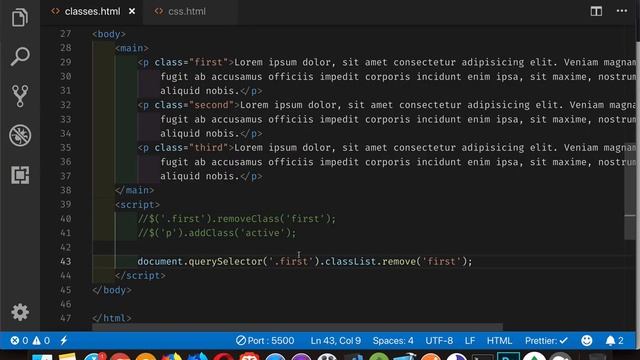Click the Spaces: 4 indentation setting
The width and height of the screenshot is (640, 360).
coord(393,340)
